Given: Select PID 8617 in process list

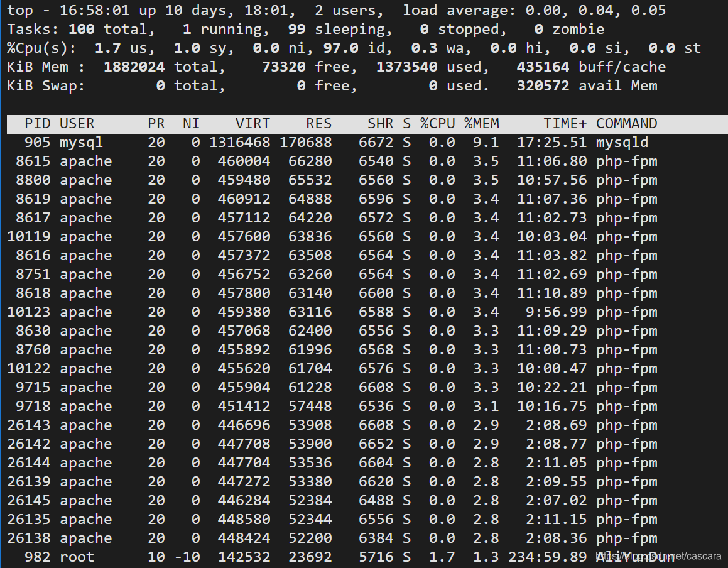Looking at the screenshot, I should coord(33,217).
